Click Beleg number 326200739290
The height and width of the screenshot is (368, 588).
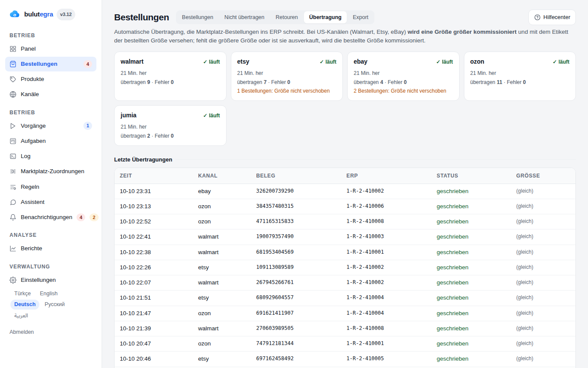coord(275,191)
